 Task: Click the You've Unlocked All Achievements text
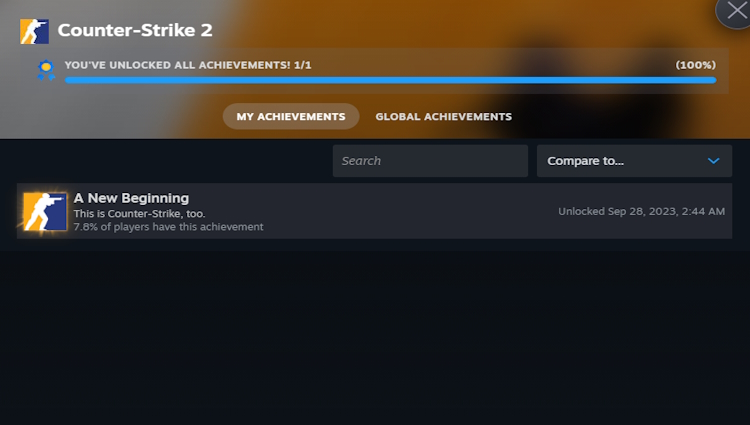pyautogui.click(x=188, y=65)
